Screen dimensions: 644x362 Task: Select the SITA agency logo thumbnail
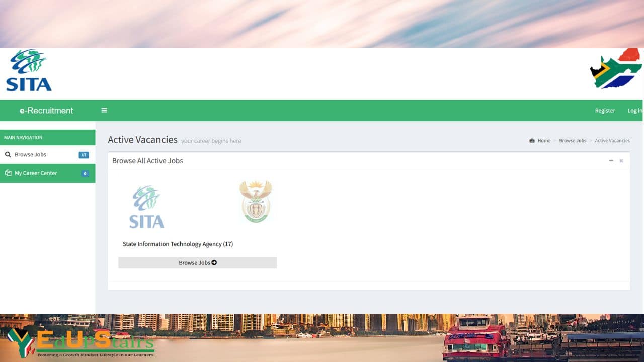146,207
